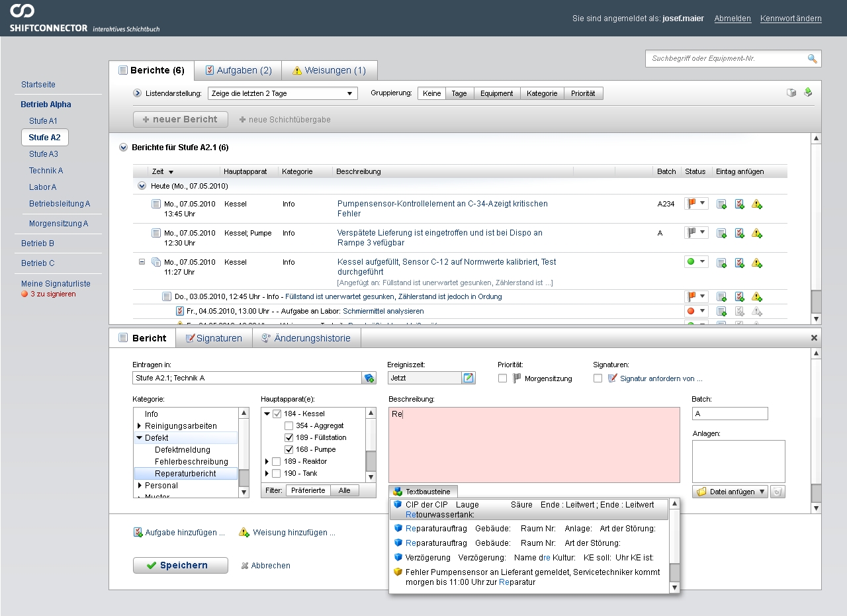The height and width of the screenshot is (616, 847).
Task: Switch to the Aufgaben (2) tab
Action: tap(238, 70)
